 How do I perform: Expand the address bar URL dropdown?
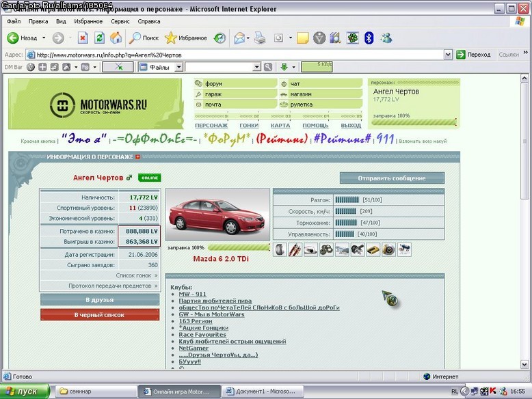448,55
